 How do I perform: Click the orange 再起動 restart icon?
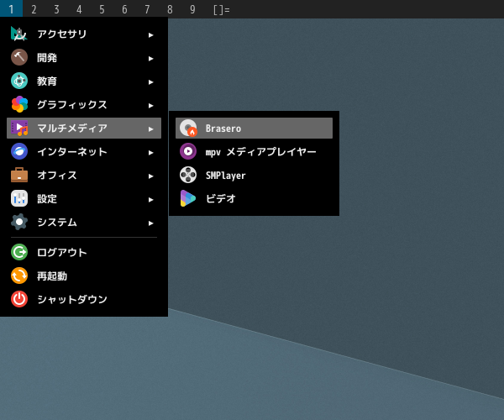point(19,276)
